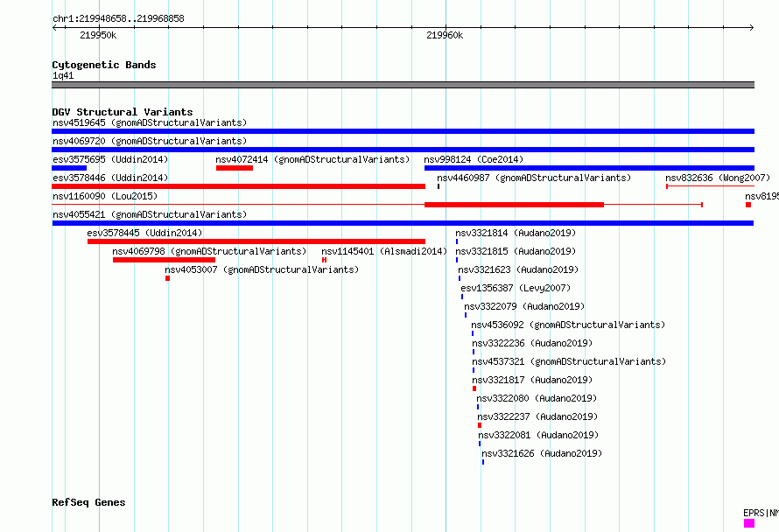
Task: Open variant nsv4069720 label
Action: (x=150, y=141)
